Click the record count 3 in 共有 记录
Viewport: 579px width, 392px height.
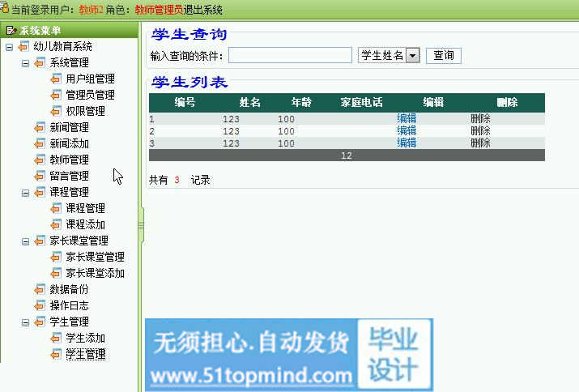click(177, 181)
